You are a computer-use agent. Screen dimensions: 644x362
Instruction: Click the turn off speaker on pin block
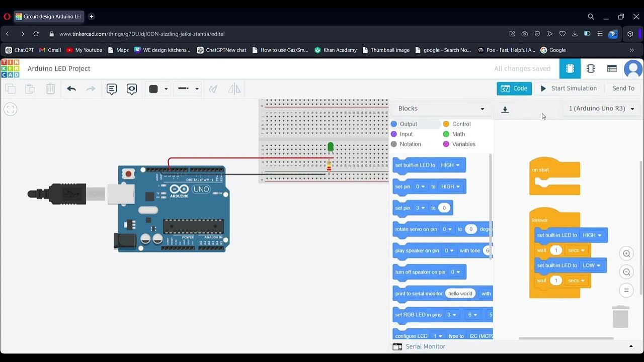[429, 272]
